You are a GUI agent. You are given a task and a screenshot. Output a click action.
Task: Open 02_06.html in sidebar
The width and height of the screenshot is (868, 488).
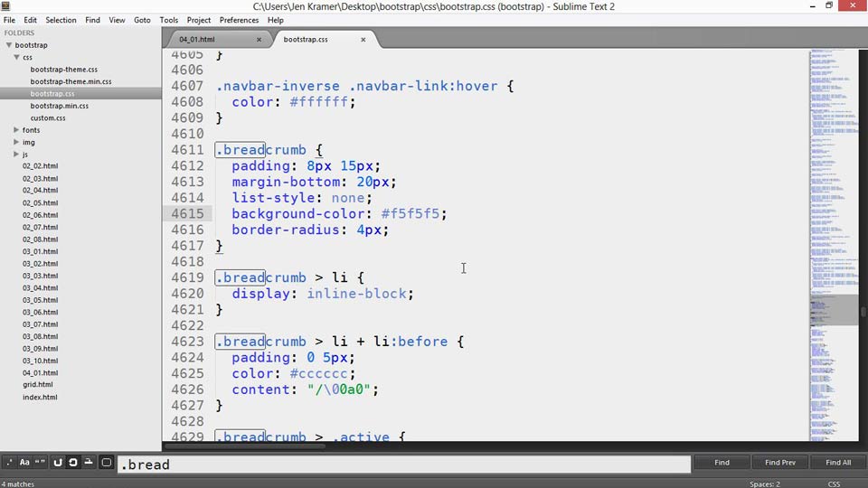pos(40,215)
